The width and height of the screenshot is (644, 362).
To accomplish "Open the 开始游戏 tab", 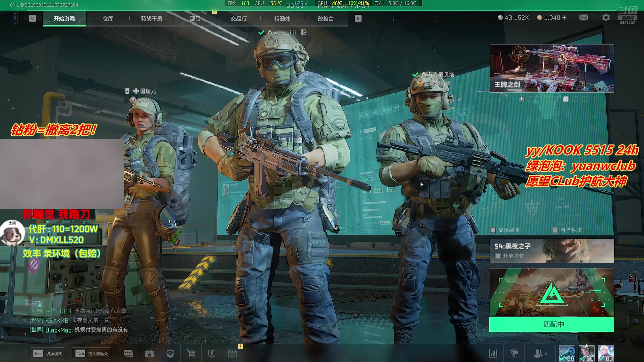I will [64, 19].
